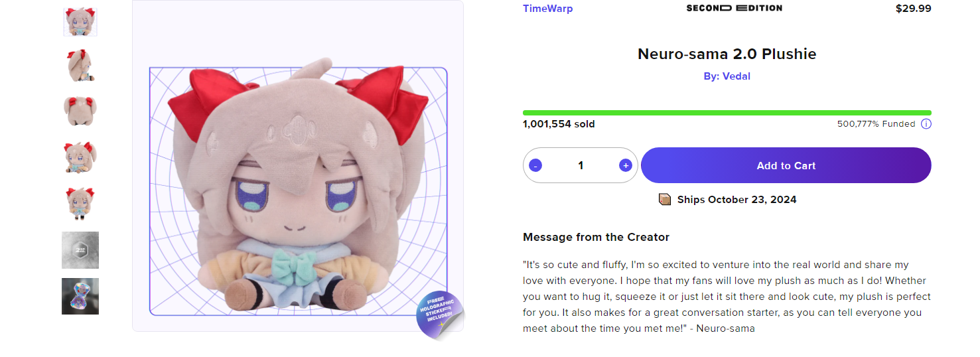Click the green funding progress bar
This screenshot has height=357, width=980.
pyautogui.click(x=727, y=113)
